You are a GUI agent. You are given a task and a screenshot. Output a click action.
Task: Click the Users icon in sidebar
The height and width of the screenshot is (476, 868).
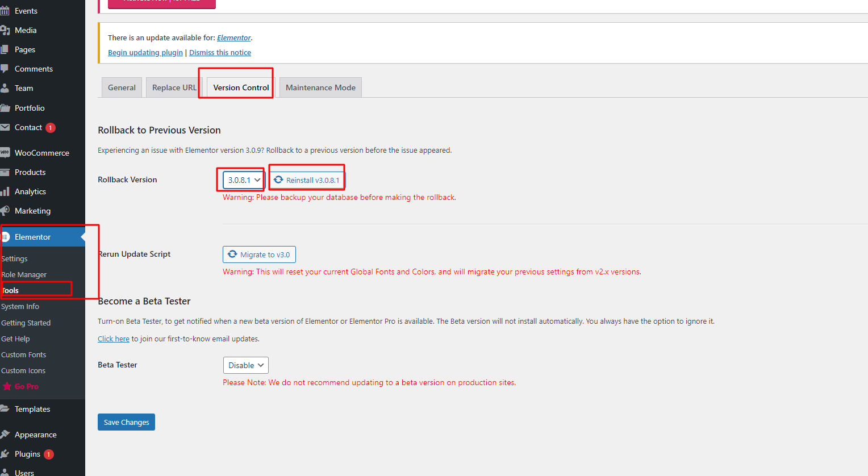coord(5,473)
